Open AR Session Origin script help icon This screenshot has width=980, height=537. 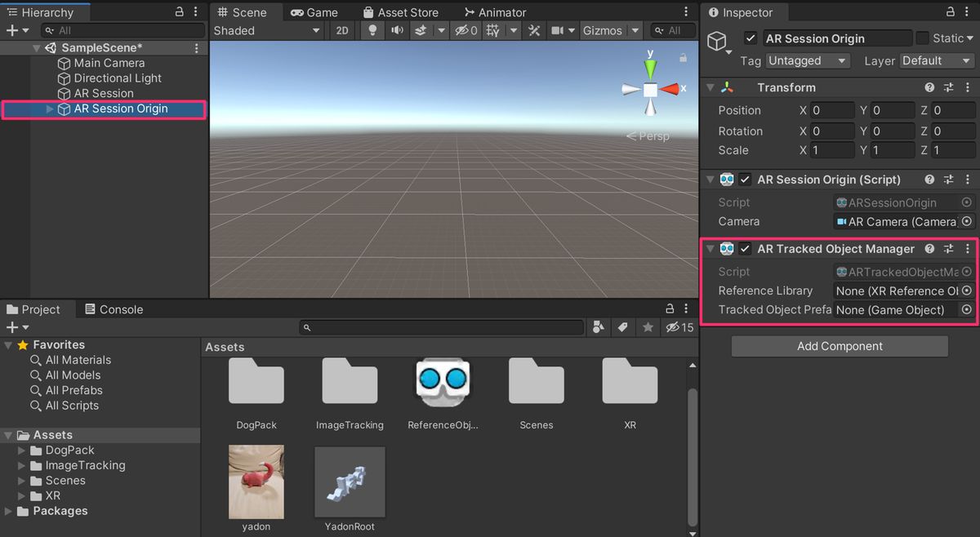point(929,180)
